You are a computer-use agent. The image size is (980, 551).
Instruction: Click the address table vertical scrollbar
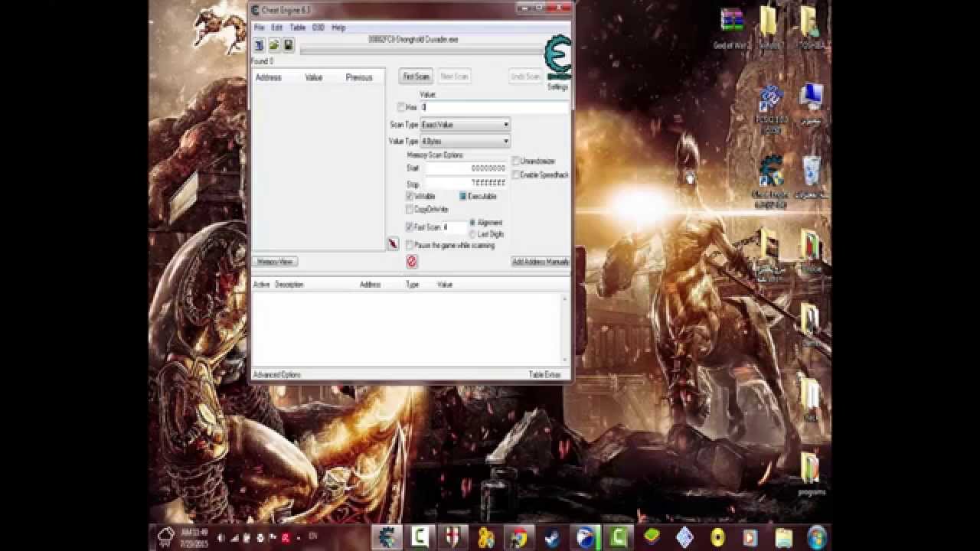click(x=567, y=329)
